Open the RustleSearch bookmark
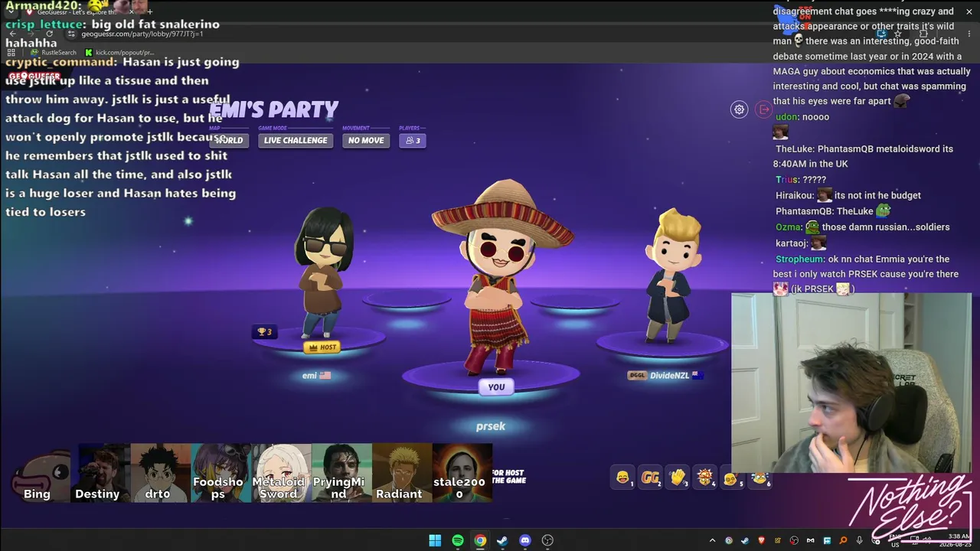This screenshot has height=551, width=980. [54, 52]
